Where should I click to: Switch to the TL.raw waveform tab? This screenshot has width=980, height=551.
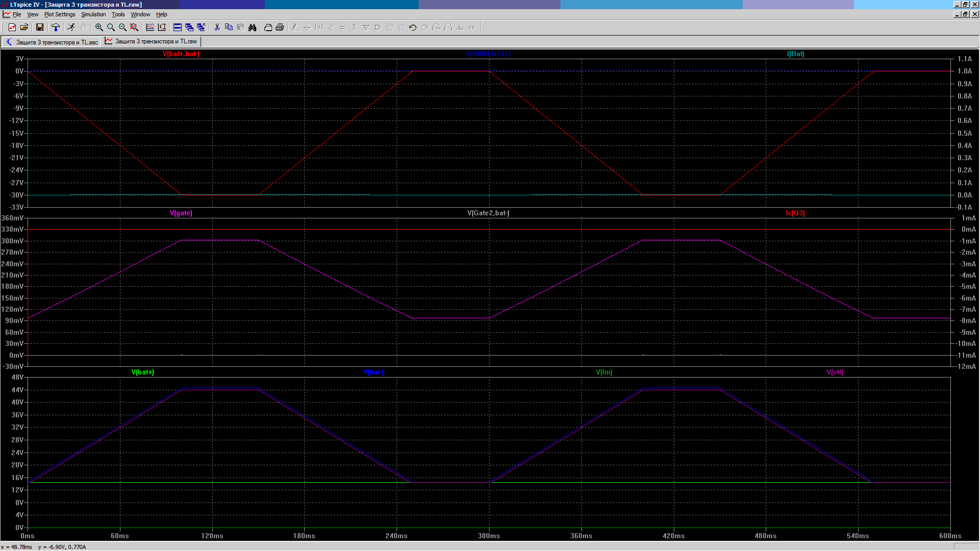click(151, 41)
